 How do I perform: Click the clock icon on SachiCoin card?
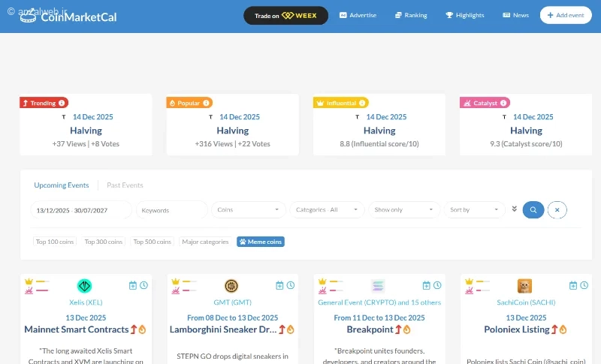[584, 285]
